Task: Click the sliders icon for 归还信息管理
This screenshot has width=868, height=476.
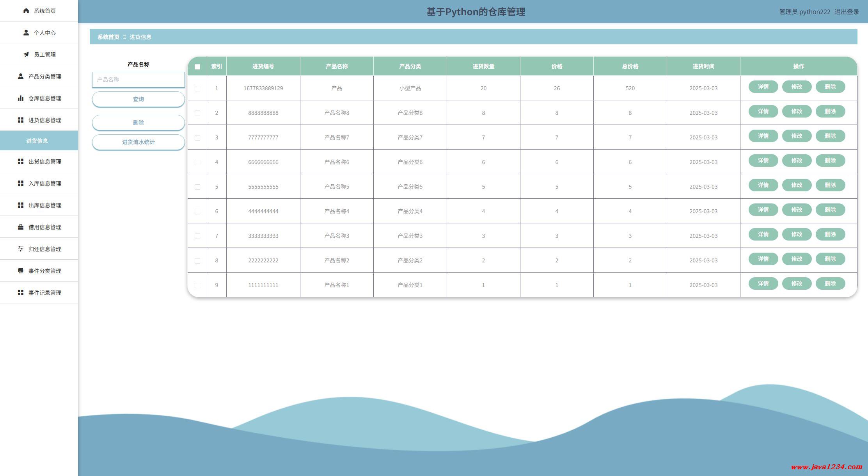Action: (21, 249)
